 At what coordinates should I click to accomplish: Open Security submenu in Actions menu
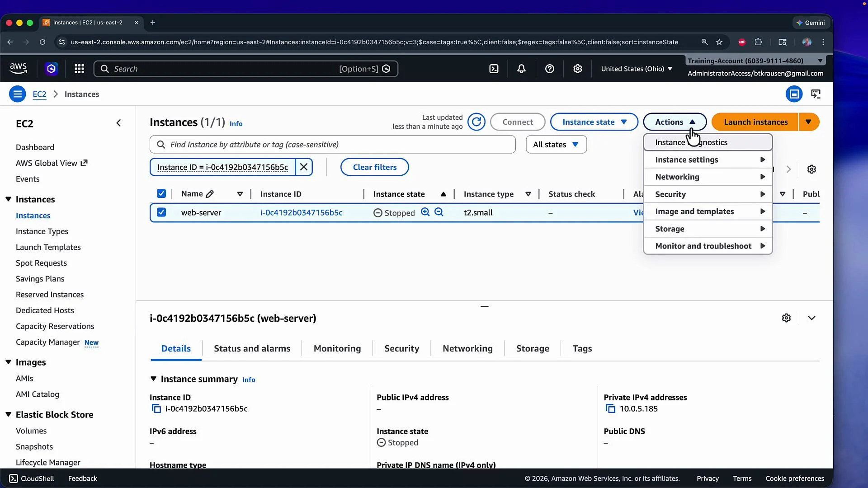(x=708, y=194)
